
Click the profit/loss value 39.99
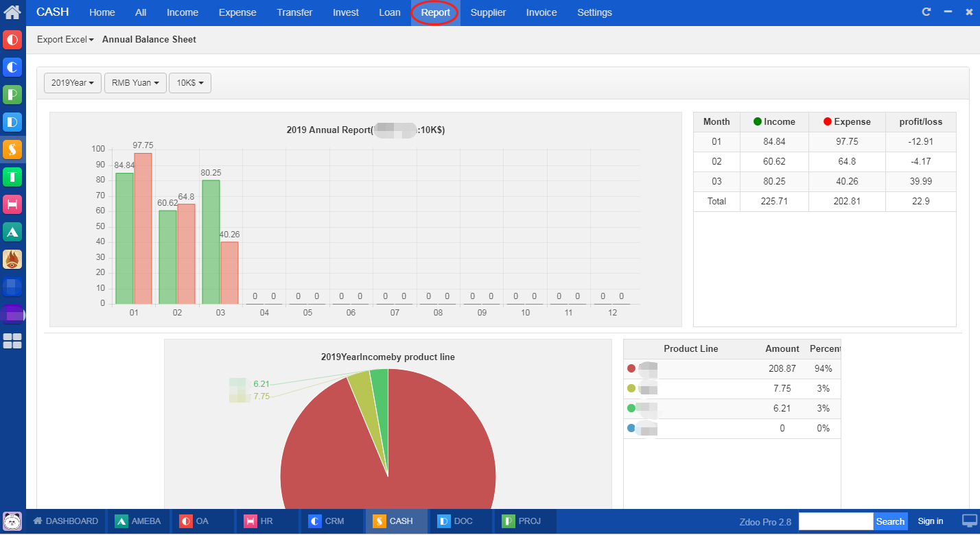click(920, 181)
